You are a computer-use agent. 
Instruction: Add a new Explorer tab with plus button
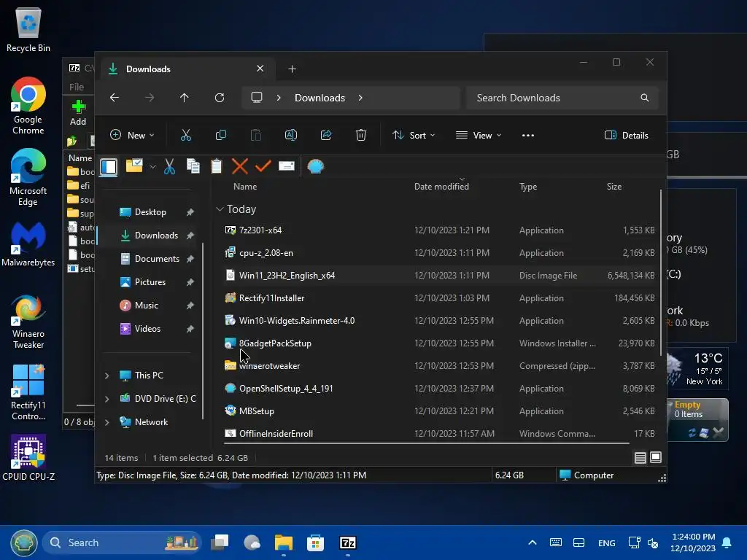coord(292,69)
